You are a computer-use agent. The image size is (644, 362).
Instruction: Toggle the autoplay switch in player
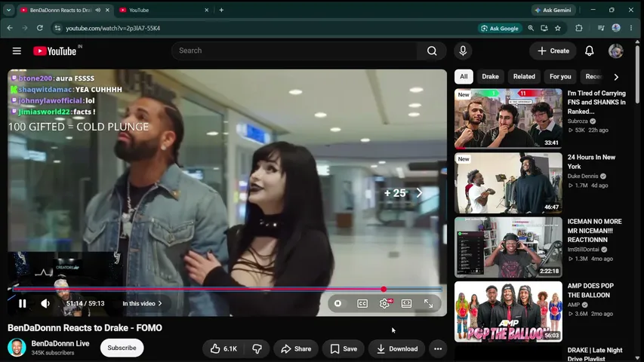(337, 303)
